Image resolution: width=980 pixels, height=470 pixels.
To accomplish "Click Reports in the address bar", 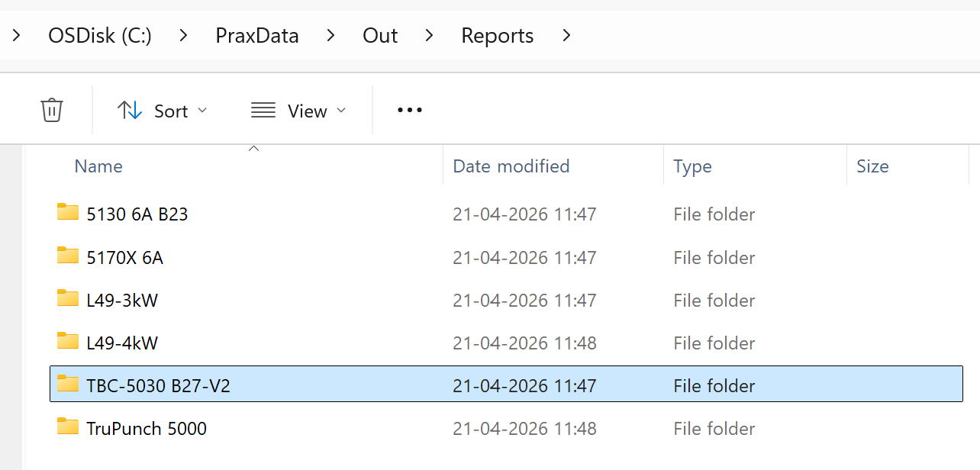I will pyautogui.click(x=498, y=35).
